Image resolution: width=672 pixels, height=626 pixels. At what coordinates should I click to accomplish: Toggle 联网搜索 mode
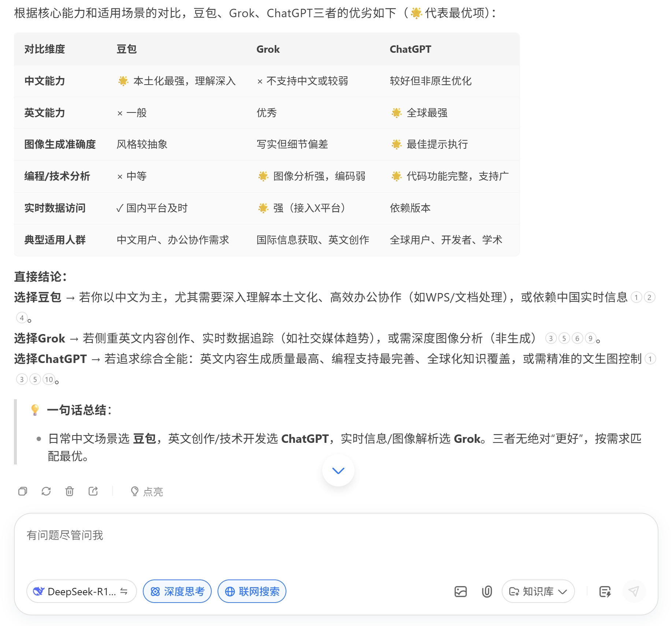pyautogui.click(x=252, y=591)
